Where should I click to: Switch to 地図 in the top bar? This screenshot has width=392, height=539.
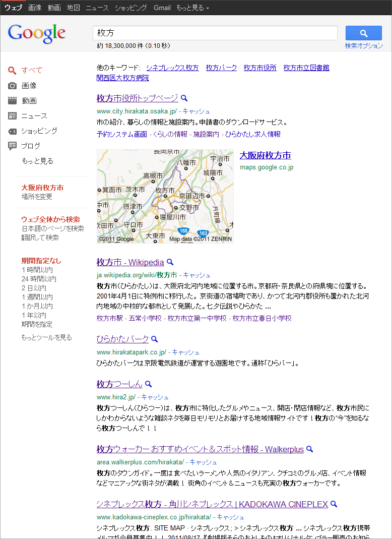tap(73, 8)
